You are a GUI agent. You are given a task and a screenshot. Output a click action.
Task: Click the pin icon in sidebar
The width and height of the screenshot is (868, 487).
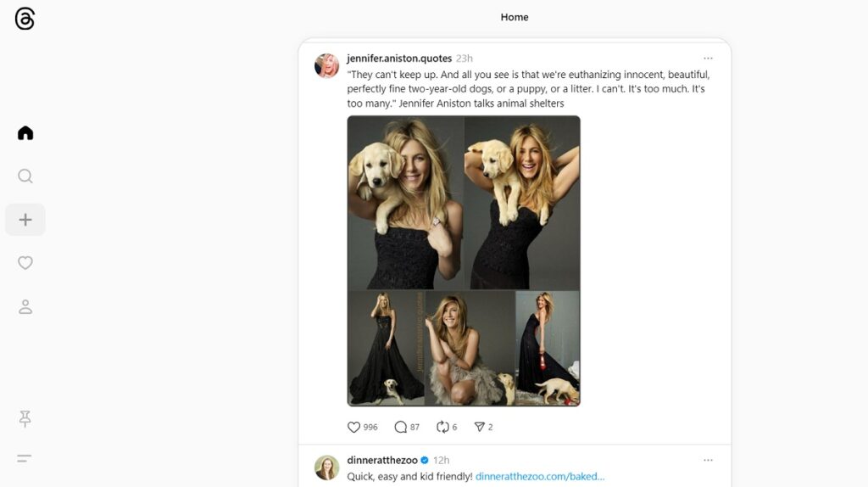[x=25, y=418]
